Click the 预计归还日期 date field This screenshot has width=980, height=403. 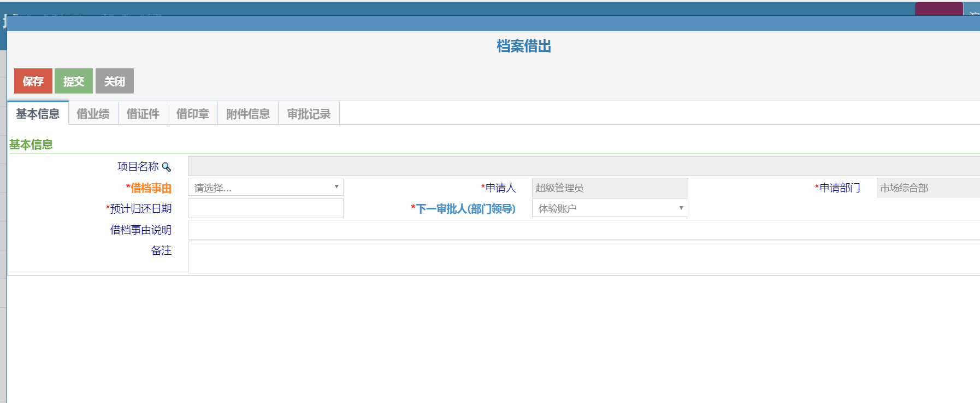point(265,208)
